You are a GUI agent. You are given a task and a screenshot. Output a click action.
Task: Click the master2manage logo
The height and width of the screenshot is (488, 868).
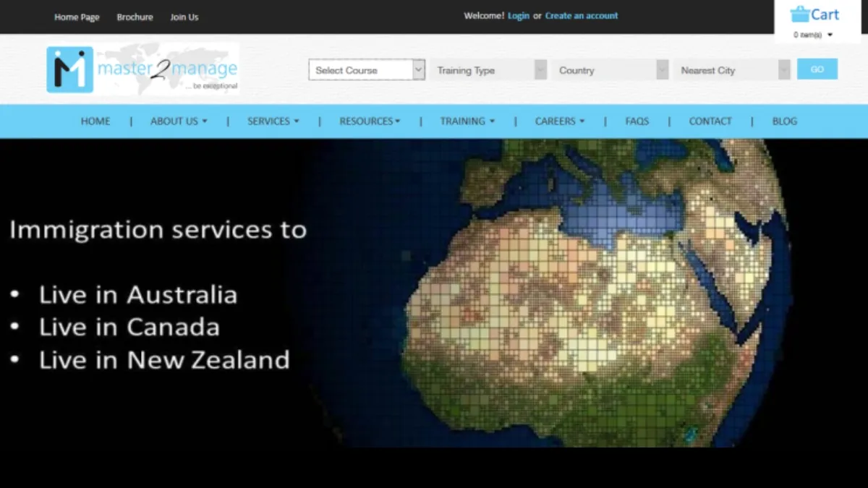(143, 69)
